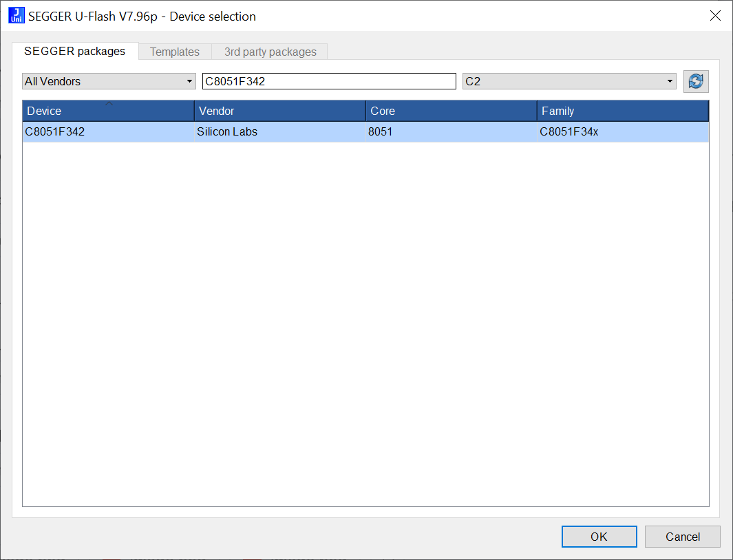Close the Device selection dialog
Image resolution: width=733 pixels, height=560 pixels.
click(x=715, y=16)
